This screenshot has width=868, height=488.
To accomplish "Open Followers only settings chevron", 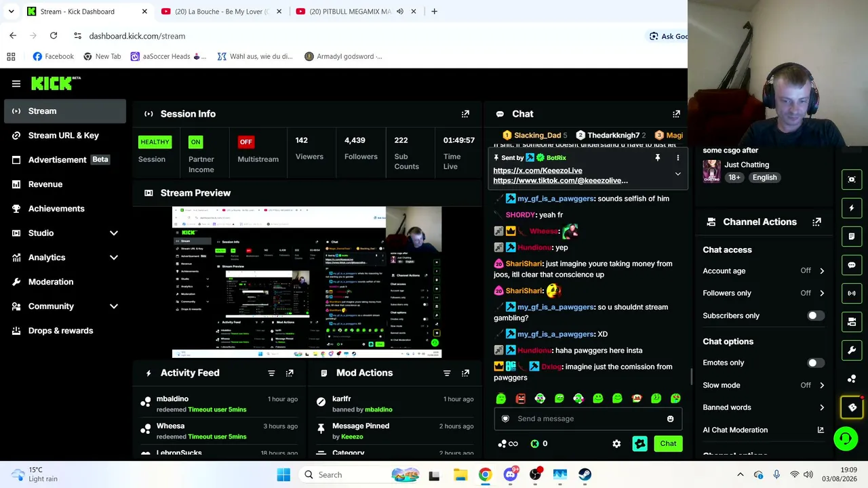I will 822,293.
